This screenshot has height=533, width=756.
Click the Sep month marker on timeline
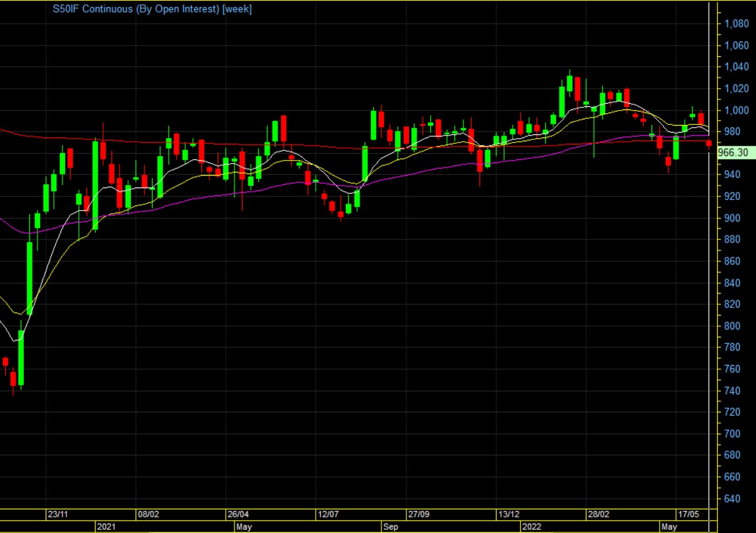pyautogui.click(x=391, y=527)
